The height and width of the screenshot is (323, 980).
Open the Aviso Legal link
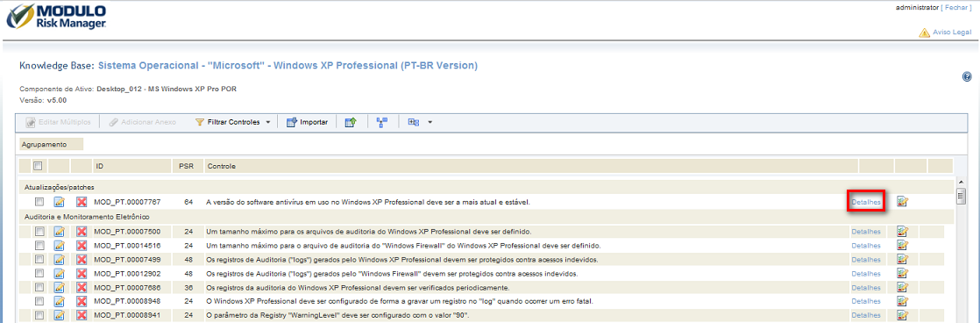click(x=952, y=33)
